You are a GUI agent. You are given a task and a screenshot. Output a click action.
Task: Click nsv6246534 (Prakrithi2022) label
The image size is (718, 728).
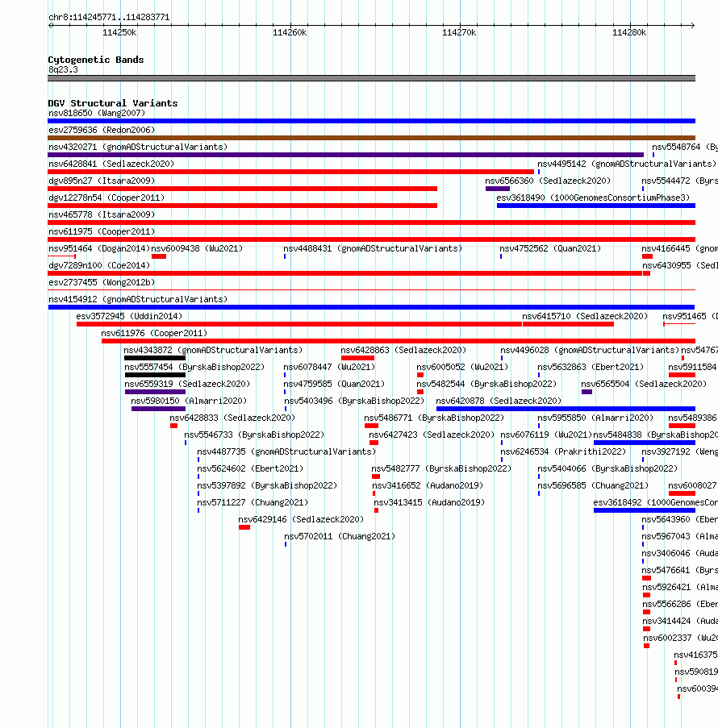click(563, 452)
